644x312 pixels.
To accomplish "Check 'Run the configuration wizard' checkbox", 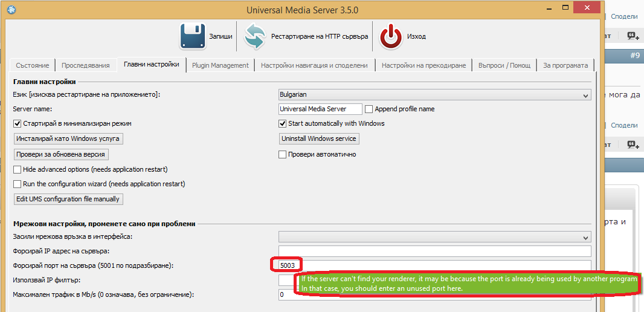I will 17,184.
